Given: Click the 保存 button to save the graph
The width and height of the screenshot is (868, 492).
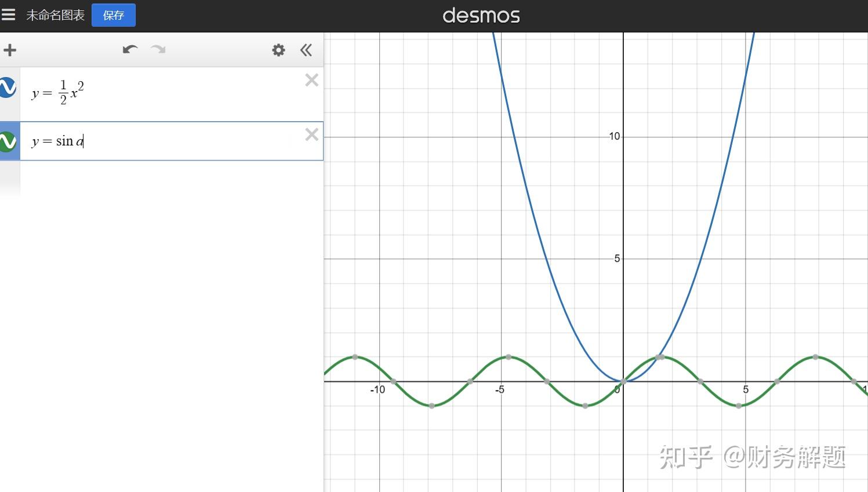Looking at the screenshot, I should [x=113, y=15].
